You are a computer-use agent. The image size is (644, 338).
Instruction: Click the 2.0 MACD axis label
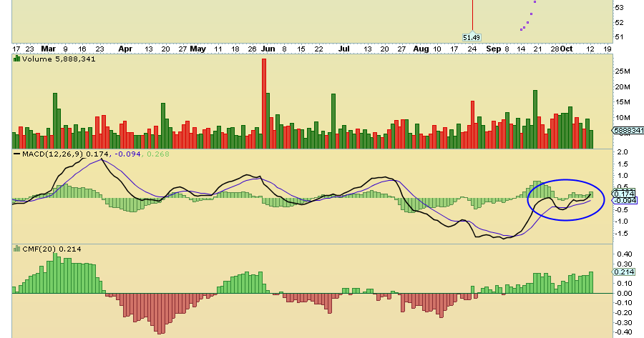tap(623, 152)
